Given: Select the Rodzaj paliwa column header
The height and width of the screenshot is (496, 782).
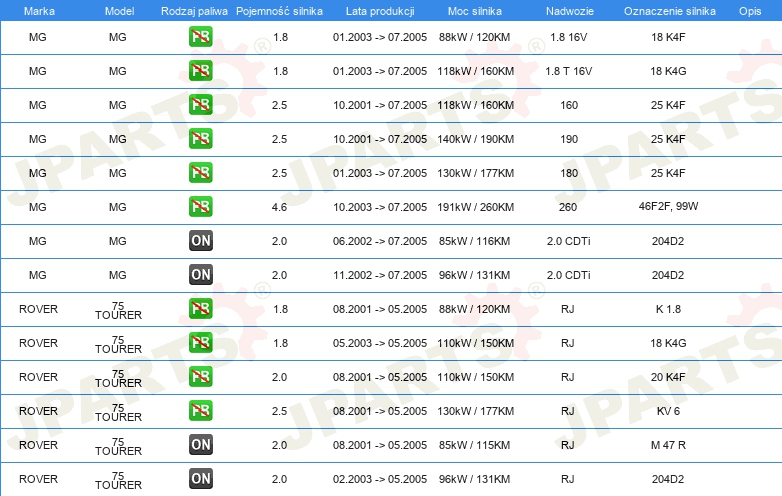Looking at the screenshot, I should (194, 10).
